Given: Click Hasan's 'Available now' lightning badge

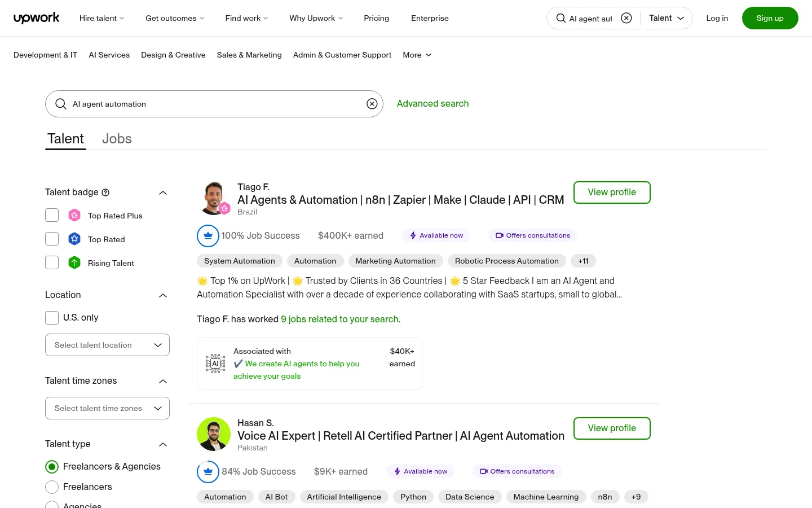Looking at the screenshot, I should point(420,471).
